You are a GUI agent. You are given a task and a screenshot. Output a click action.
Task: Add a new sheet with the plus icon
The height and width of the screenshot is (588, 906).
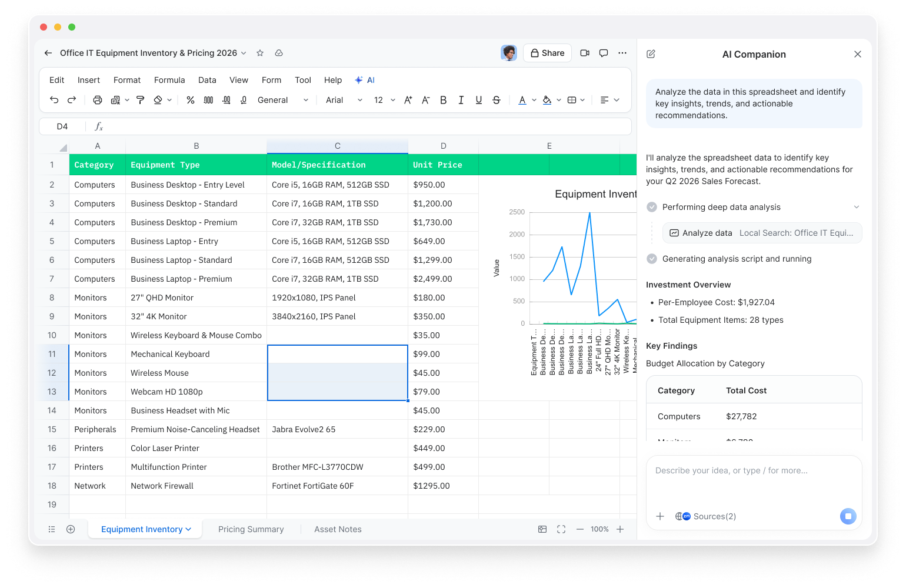(71, 529)
